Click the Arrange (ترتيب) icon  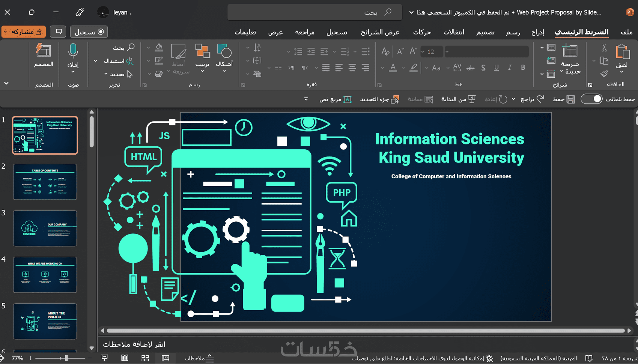click(202, 51)
